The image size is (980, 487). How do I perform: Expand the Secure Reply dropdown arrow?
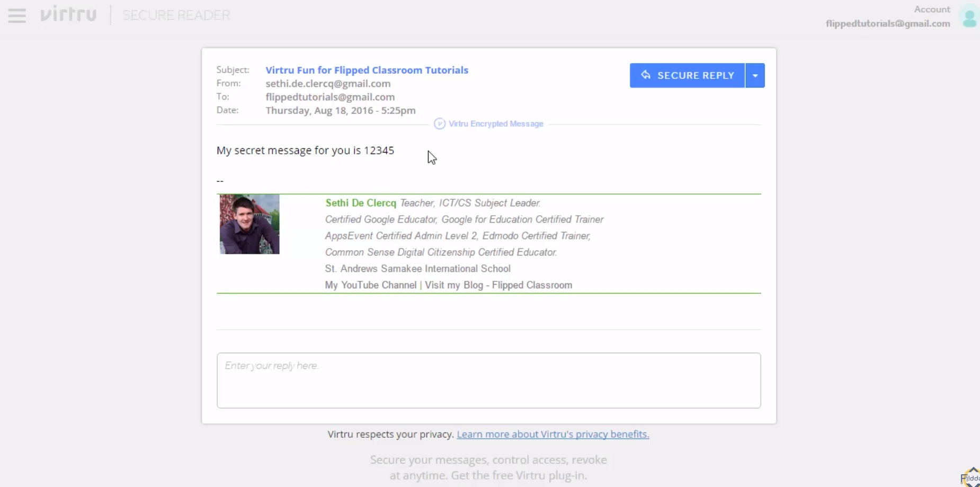coord(755,75)
